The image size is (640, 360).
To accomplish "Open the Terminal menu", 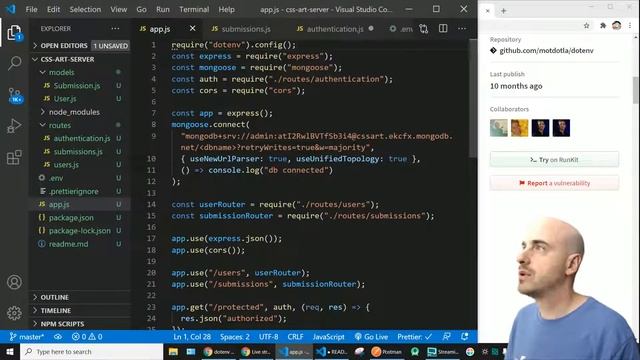I will tap(194, 9).
